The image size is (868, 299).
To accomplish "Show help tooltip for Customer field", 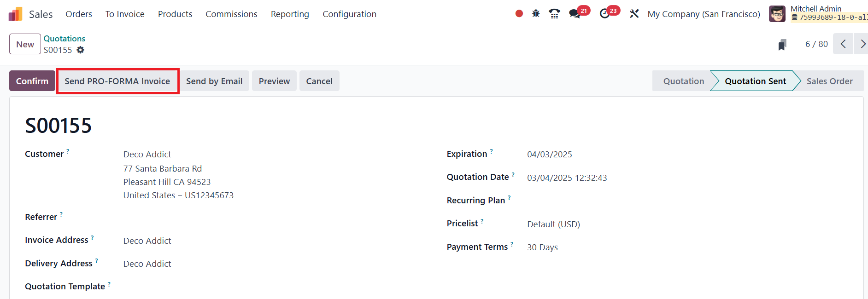I will pyautogui.click(x=68, y=151).
